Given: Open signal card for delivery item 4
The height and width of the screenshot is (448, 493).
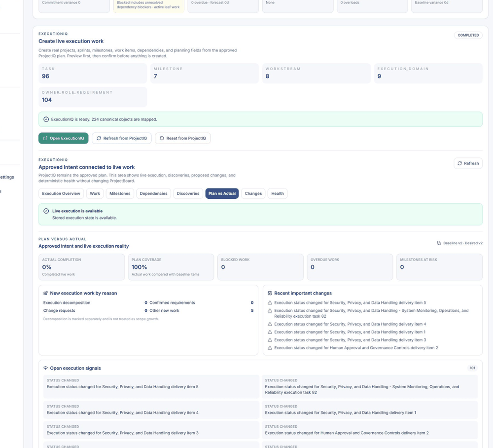Looking at the screenshot, I should (x=151, y=410).
